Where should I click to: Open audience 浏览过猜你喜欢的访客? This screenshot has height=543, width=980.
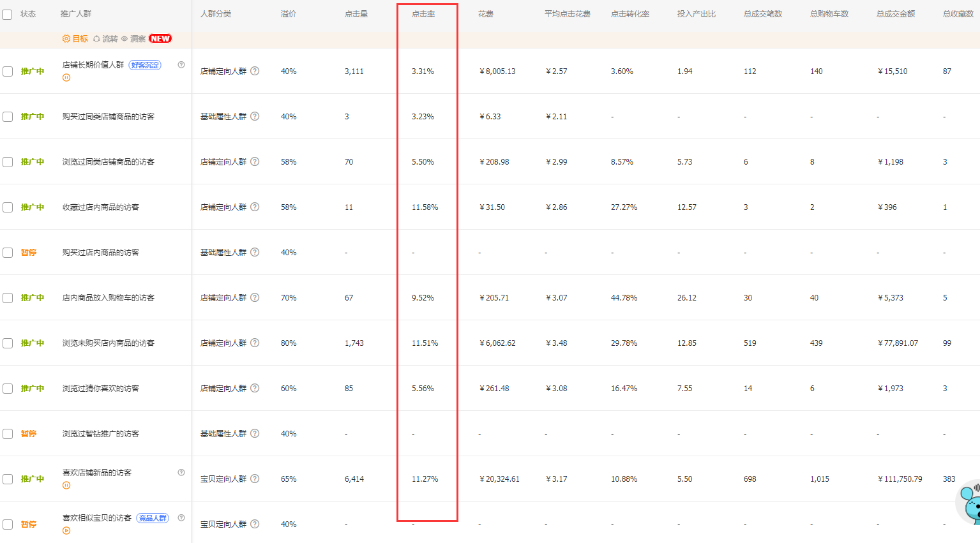[x=101, y=389]
